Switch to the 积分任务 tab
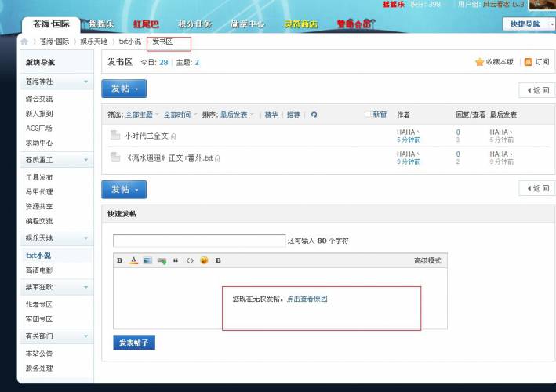 [195, 24]
